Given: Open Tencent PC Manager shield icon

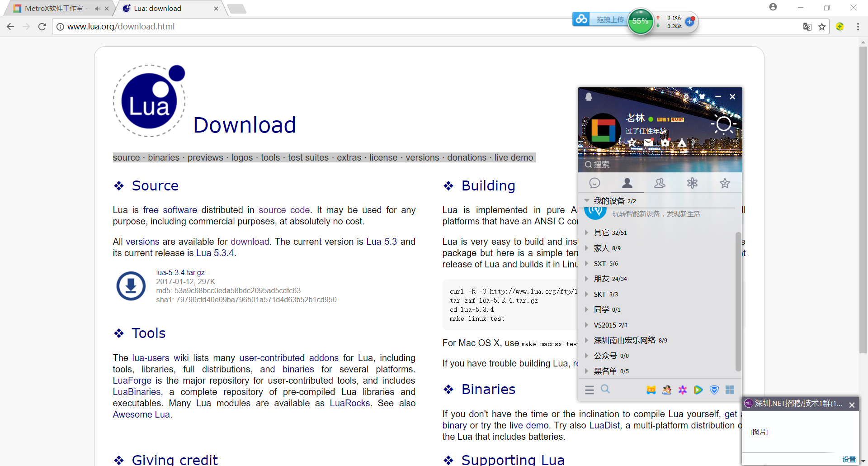Looking at the screenshot, I should [714, 390].
